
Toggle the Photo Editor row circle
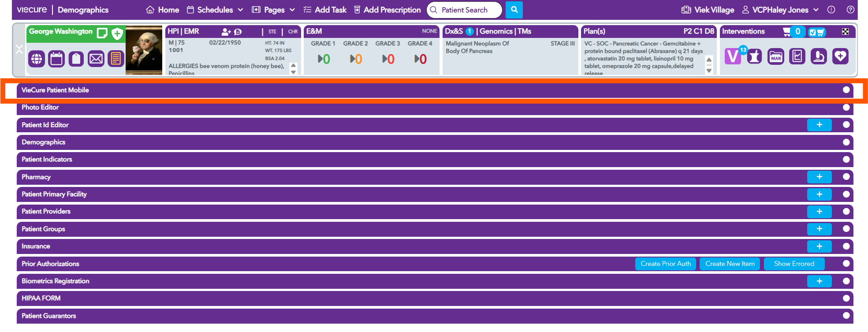pyautogui.click(x=846, y=107)
